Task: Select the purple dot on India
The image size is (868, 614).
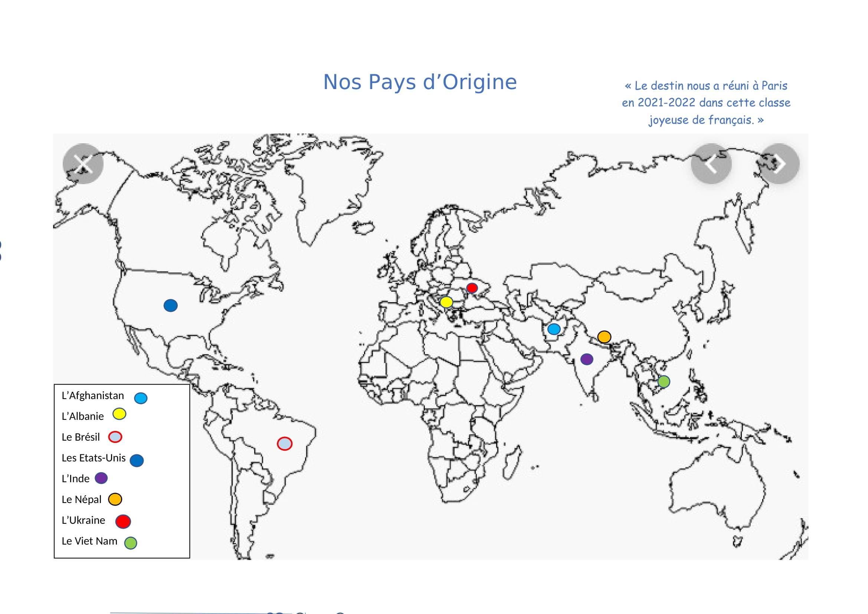Action: pos(586,359)
